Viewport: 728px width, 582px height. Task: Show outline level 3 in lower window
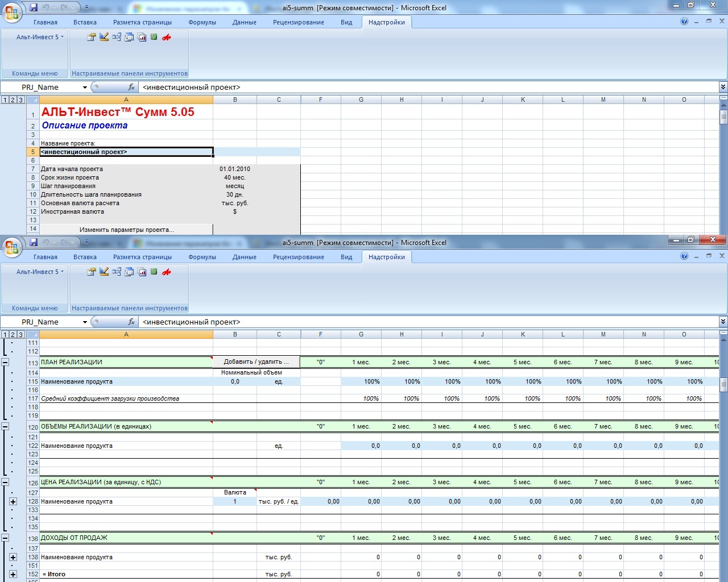(x=20, y=334)
